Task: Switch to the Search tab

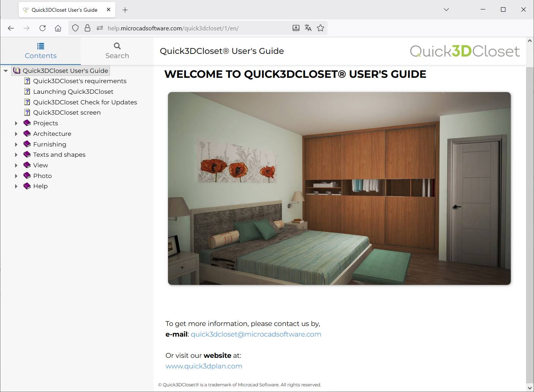Action: [117, 51]
